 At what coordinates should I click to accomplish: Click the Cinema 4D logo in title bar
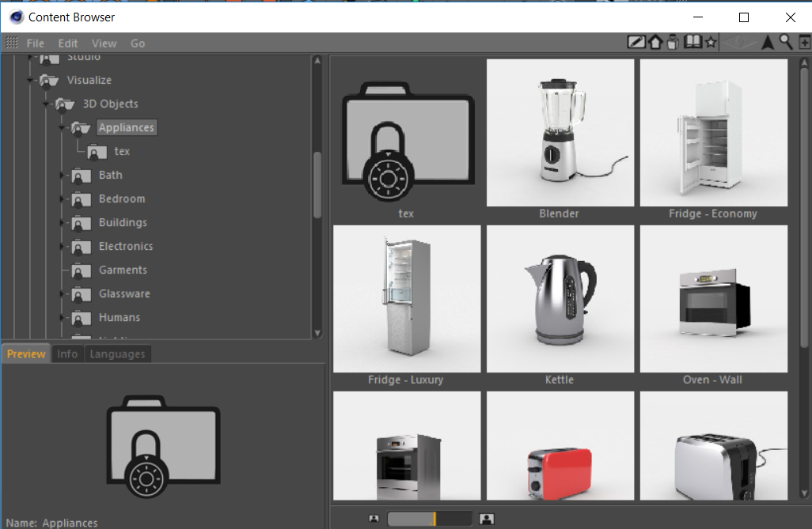coord(17,17)
